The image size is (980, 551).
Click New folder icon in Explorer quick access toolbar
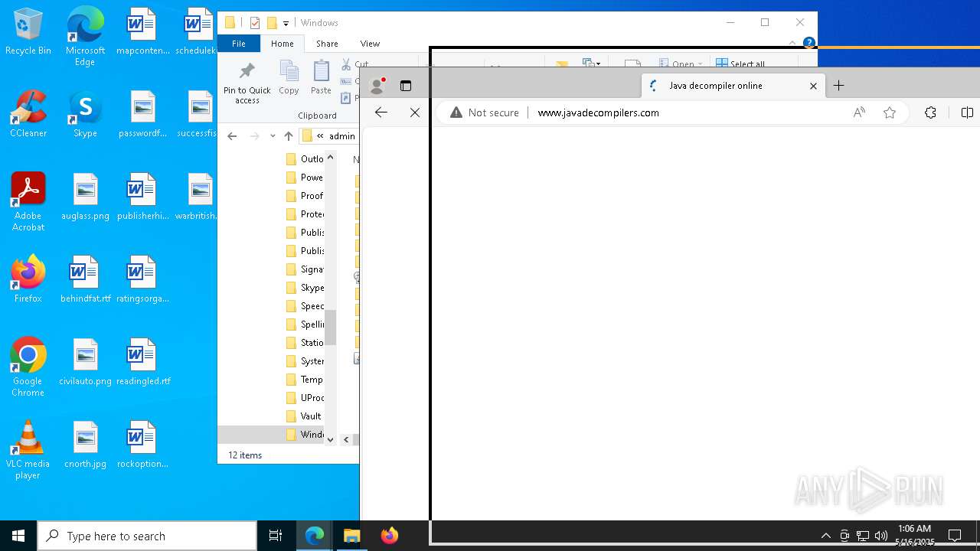coord(272,23)
